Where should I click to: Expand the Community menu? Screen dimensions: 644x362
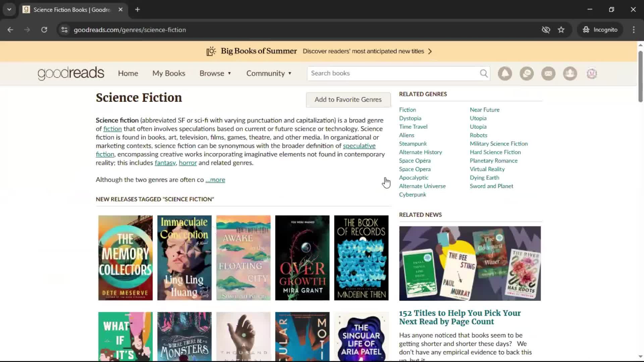[x=269, y=73]
